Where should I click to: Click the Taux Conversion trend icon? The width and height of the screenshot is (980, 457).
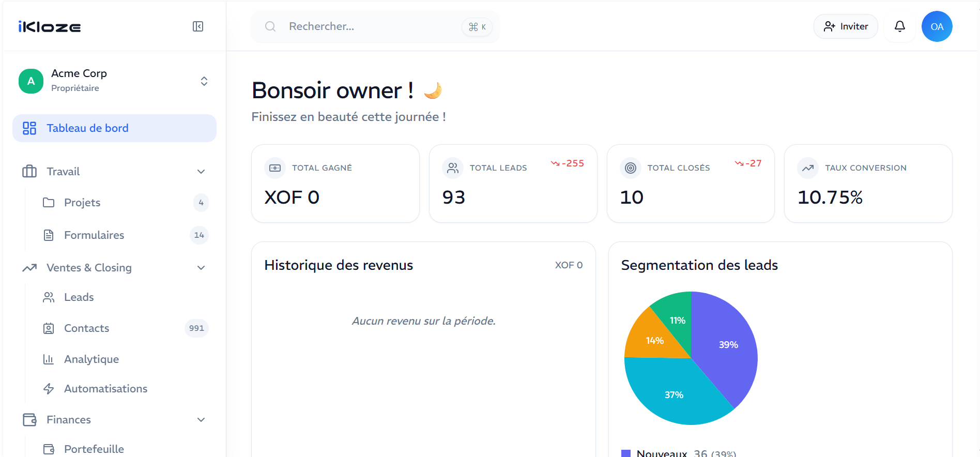click(x=808, y=168)
